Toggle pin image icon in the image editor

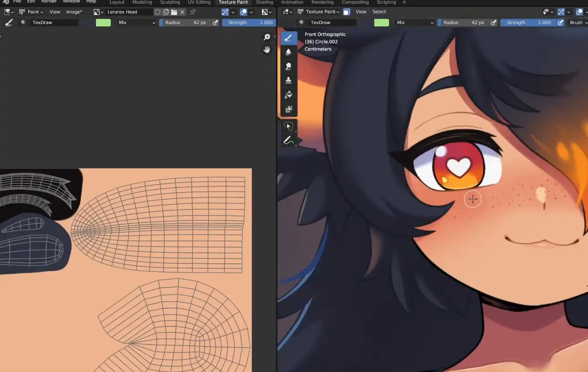tap(193, 12)
